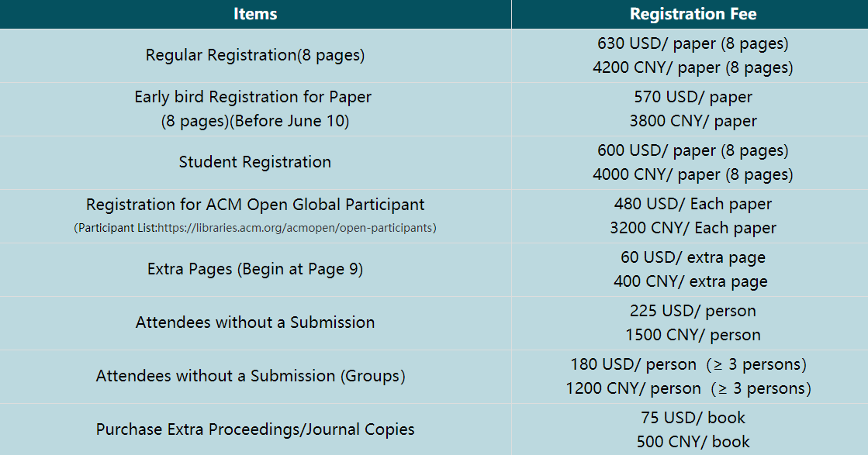This screenshot has height=455, width=868.
Task: Select Purchase Extra Proceedings/Journal Copies item
Action: coord(255,429)
